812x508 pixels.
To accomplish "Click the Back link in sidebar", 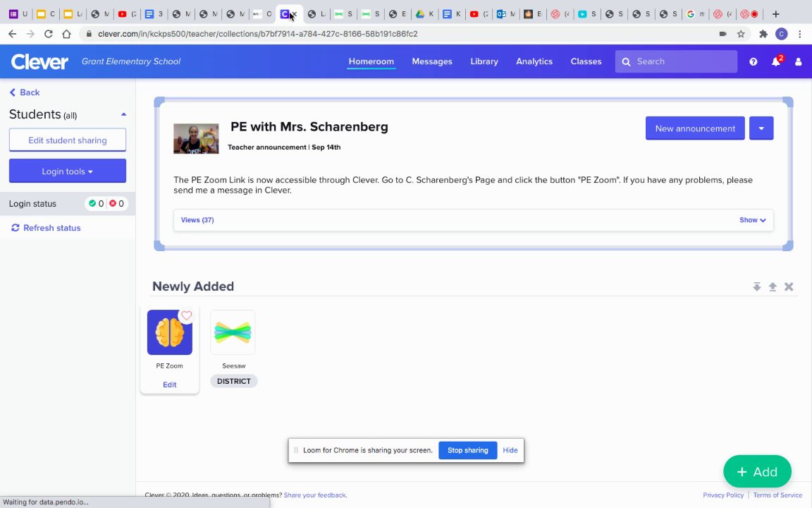I will tap(25, 92).
